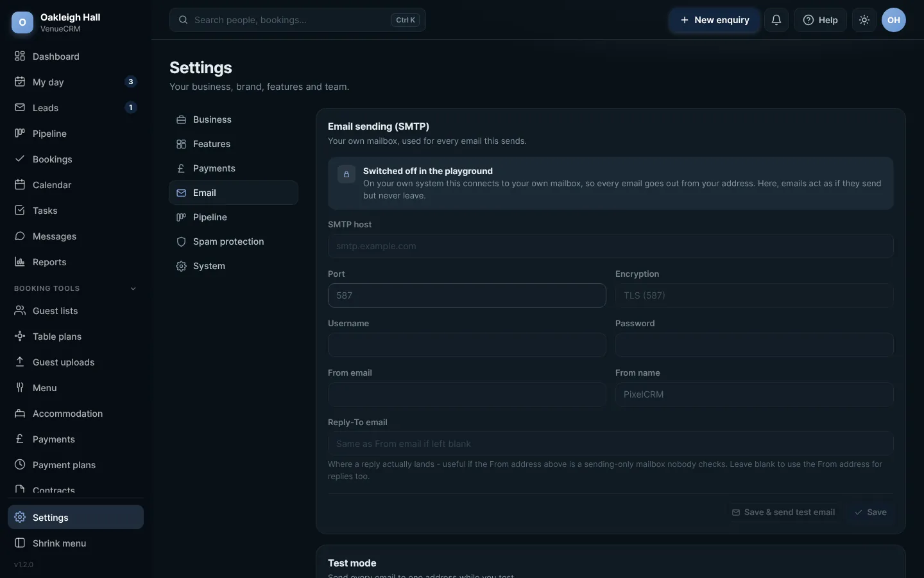Click the Payment plans clock icon
Image resolution: width=924 pixels, height=578 pixels.
coord(20,465)
